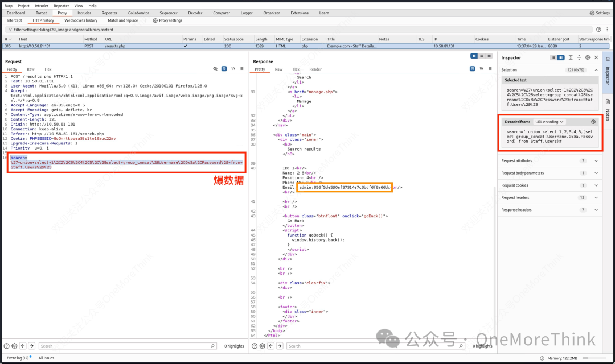The image size is (615, 364).
Task: Open the Burp menu
Action: [x=8, y=6]
